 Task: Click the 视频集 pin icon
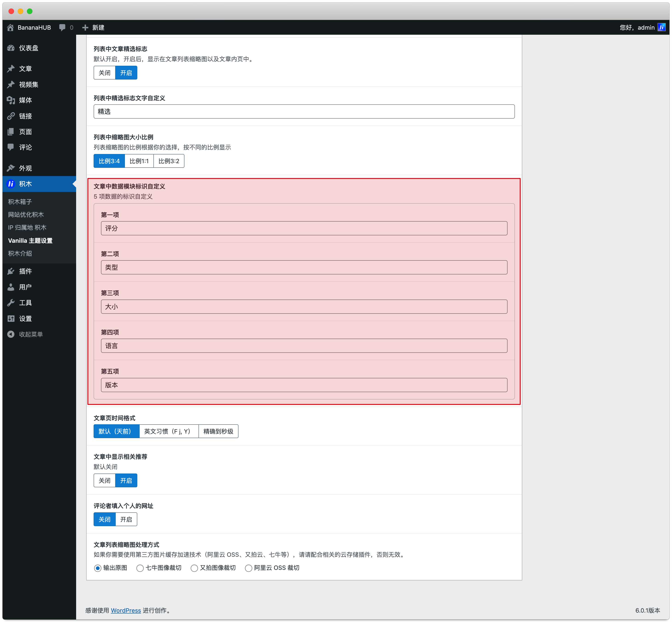[11, 85]
